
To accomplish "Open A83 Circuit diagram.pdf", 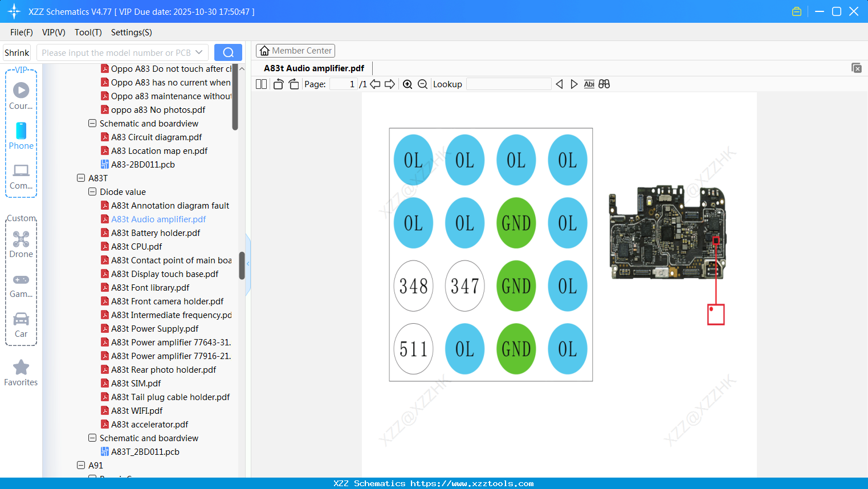I will pos(152,137).
